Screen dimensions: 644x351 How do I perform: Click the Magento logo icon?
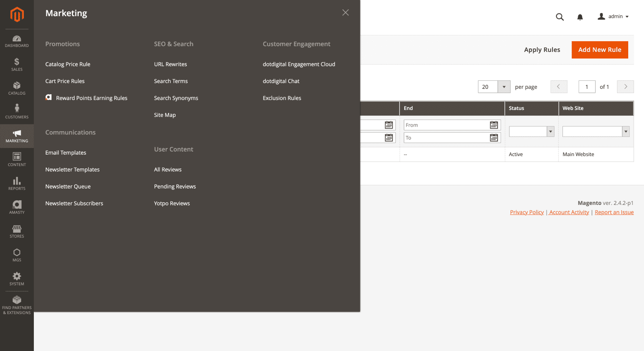click(x=17, y=15)
